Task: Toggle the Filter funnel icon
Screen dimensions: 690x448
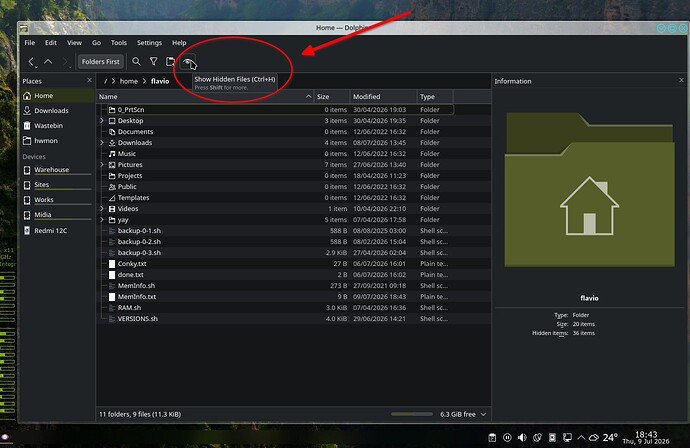Action: (154, 62)
